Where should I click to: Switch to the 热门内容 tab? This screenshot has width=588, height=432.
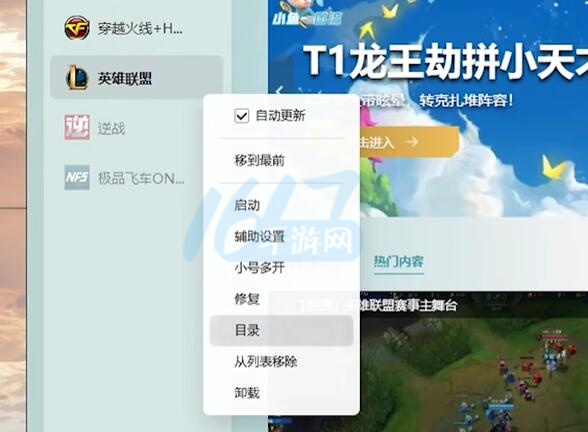399,261
